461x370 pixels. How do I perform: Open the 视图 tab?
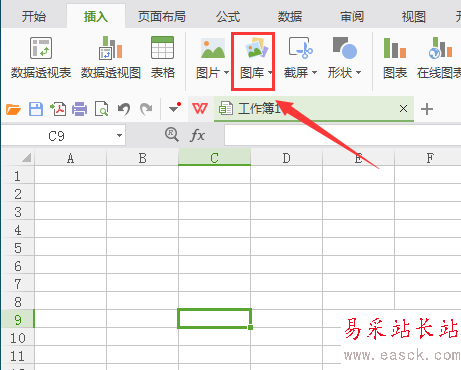click(x=414, y=16)
